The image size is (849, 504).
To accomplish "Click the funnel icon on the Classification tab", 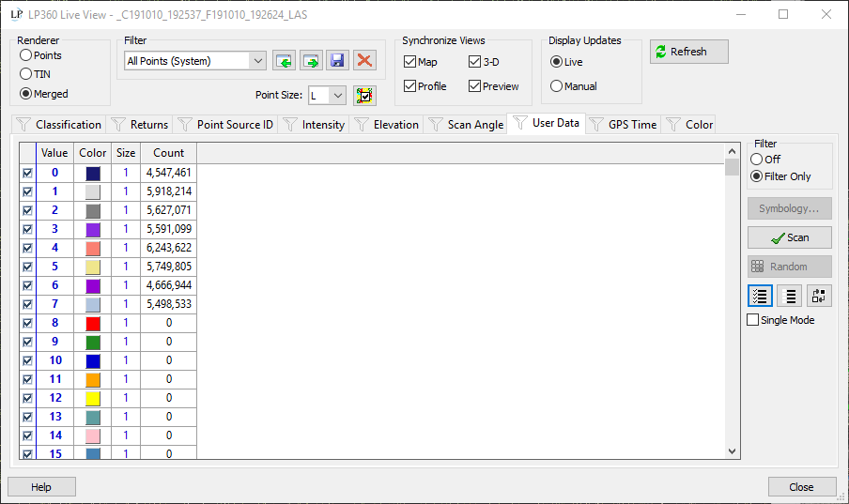I will [23, 125].
